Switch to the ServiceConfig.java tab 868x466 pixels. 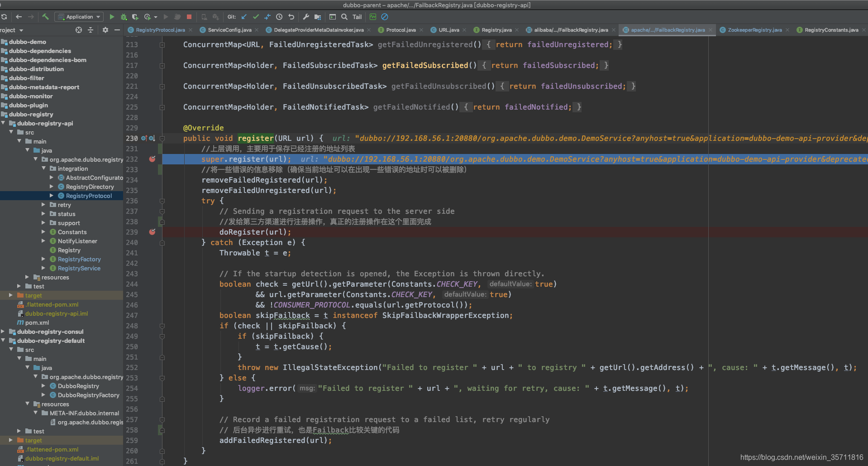click(x=229, y=30)
